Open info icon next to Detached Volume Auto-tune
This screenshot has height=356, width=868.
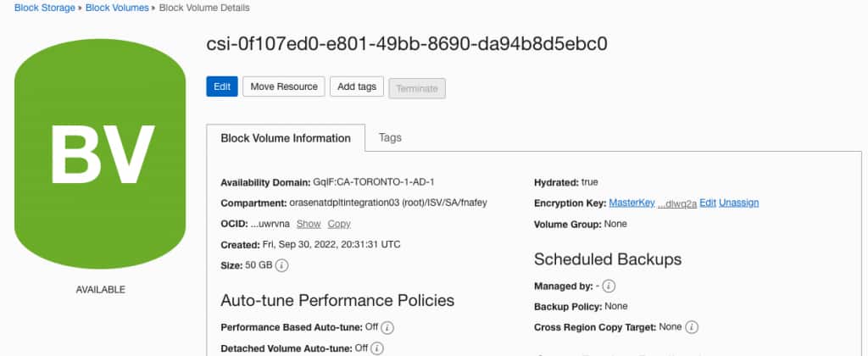[377, 349]
